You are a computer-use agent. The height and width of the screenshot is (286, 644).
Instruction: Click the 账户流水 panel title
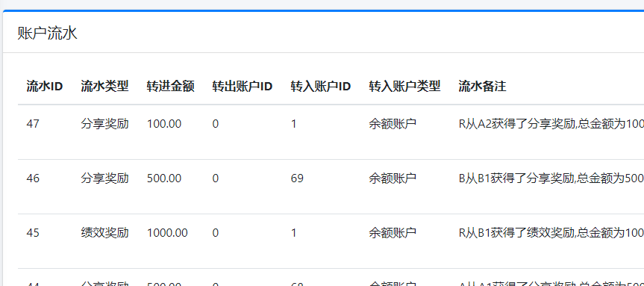47,34
